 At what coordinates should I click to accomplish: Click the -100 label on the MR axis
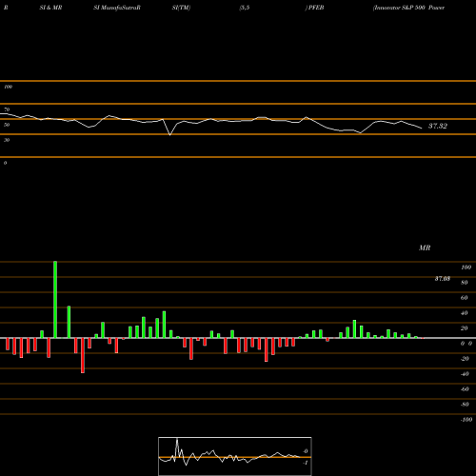click(466, 420)
